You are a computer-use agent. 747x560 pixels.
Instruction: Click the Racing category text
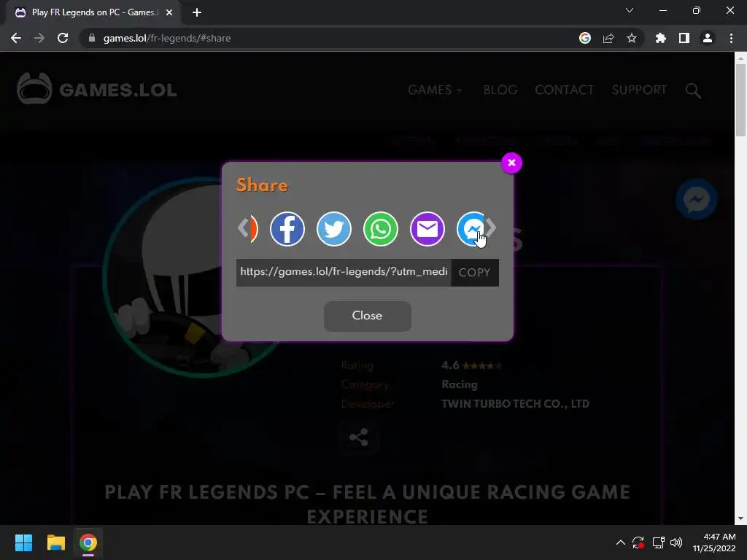(x=460, y=384)
